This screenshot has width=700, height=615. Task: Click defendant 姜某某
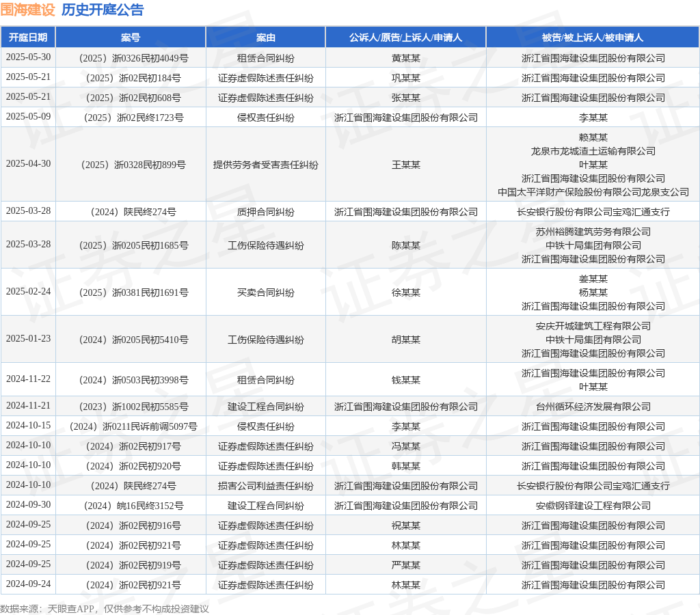coord(593,279)
